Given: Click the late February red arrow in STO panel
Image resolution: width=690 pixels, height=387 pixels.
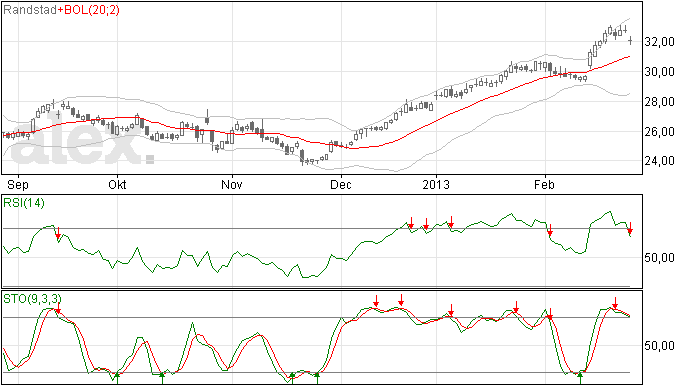Looking at the screenshot, I should [x=615, y=303].
